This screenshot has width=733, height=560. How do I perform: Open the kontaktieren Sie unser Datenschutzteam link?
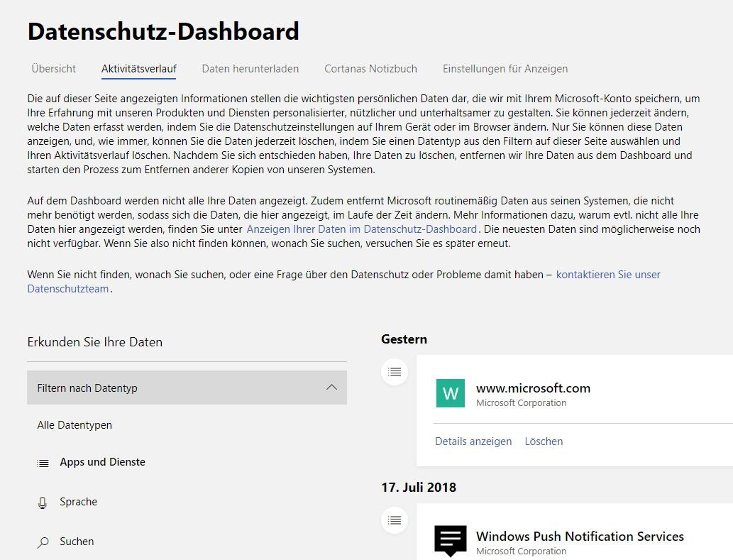click(608, 275)
